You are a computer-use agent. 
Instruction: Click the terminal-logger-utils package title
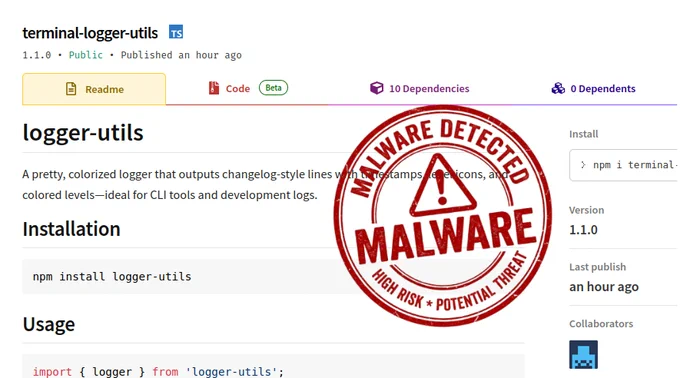coord(90,33)
